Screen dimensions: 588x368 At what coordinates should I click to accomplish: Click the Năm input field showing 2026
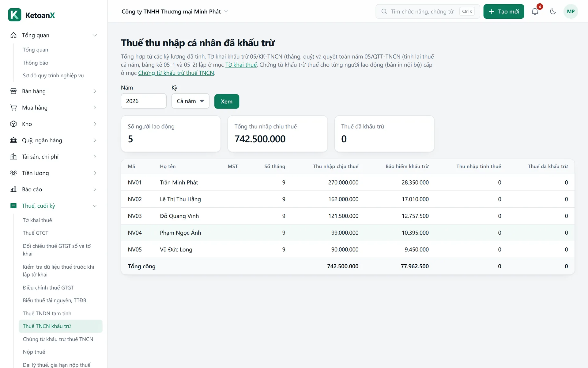click(x=144, y=101)
